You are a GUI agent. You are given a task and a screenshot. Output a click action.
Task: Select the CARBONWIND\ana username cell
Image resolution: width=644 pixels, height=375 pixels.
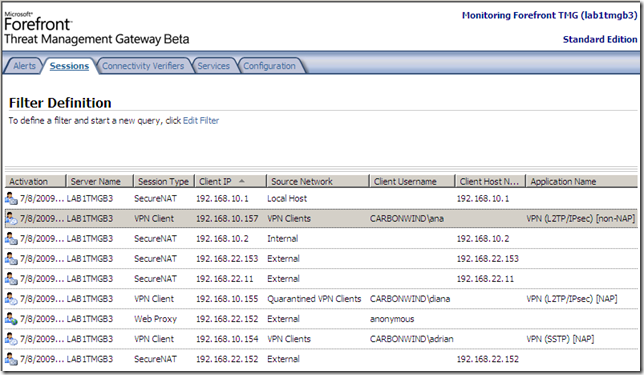coord(407,219)
